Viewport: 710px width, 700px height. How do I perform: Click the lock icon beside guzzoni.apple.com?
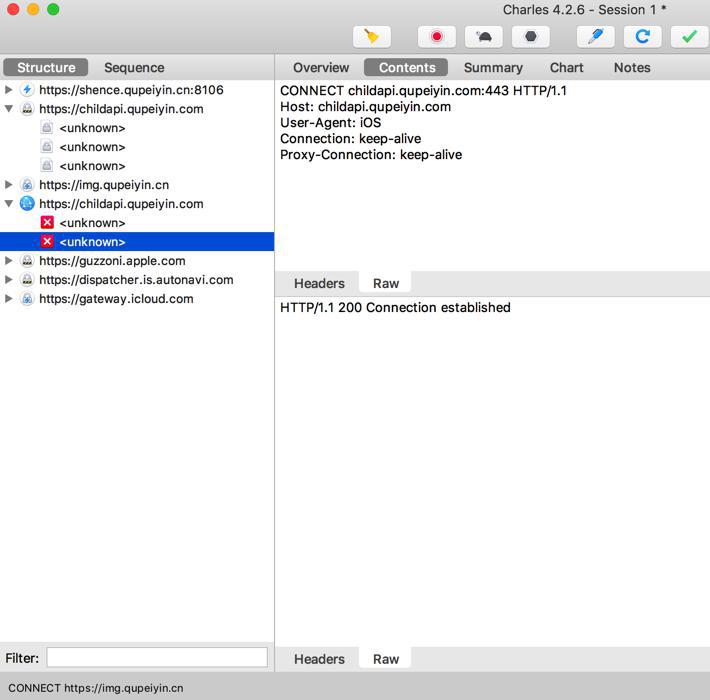(27, 261)
